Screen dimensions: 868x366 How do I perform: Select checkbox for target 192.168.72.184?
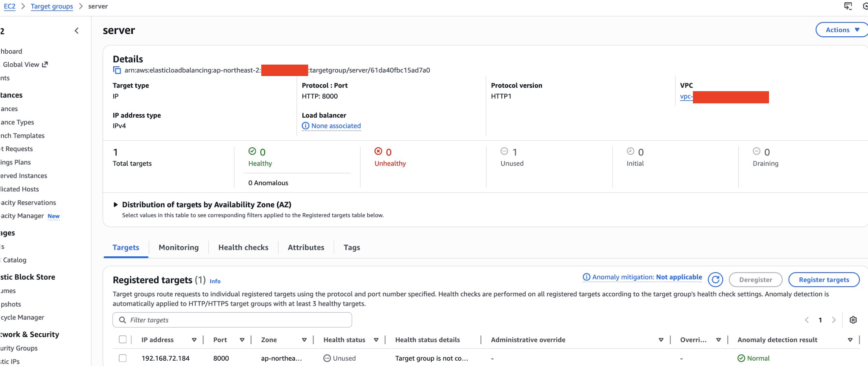[x=123, y=358]
